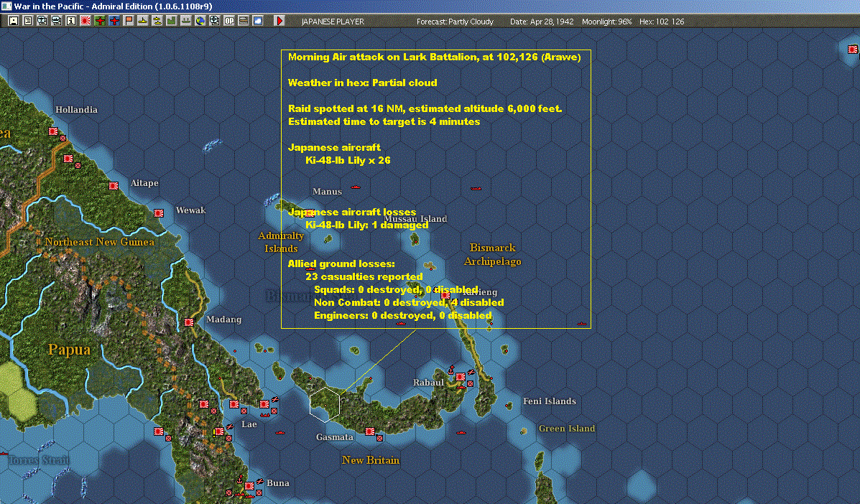Click the 'Ki-48-Ib Lily x 26' report line
This screenshot has height=504, width=860.
click(x=348, y=161)
